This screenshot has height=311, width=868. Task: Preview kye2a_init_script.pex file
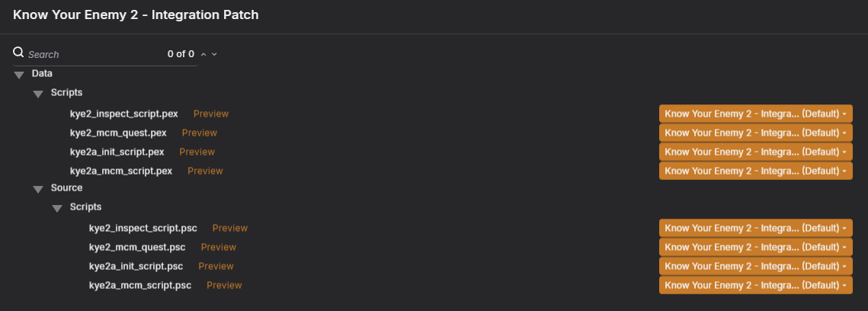pos(197,152)
